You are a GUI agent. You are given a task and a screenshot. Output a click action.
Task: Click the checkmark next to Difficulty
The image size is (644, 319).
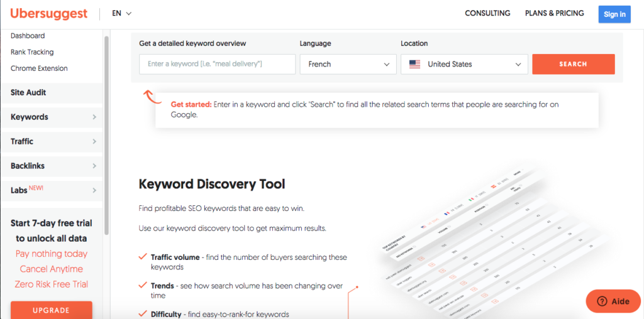[143, 314]
